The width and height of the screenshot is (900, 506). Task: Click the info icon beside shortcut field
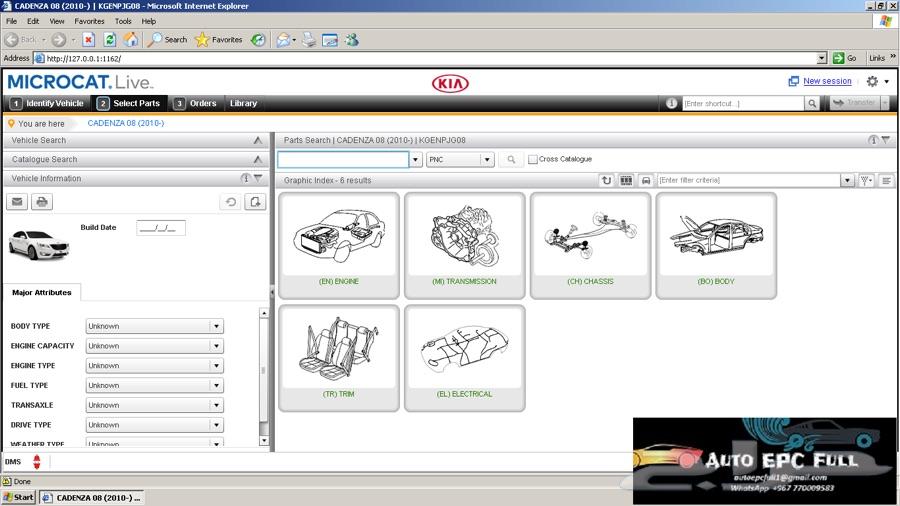[x=672, y=103]
